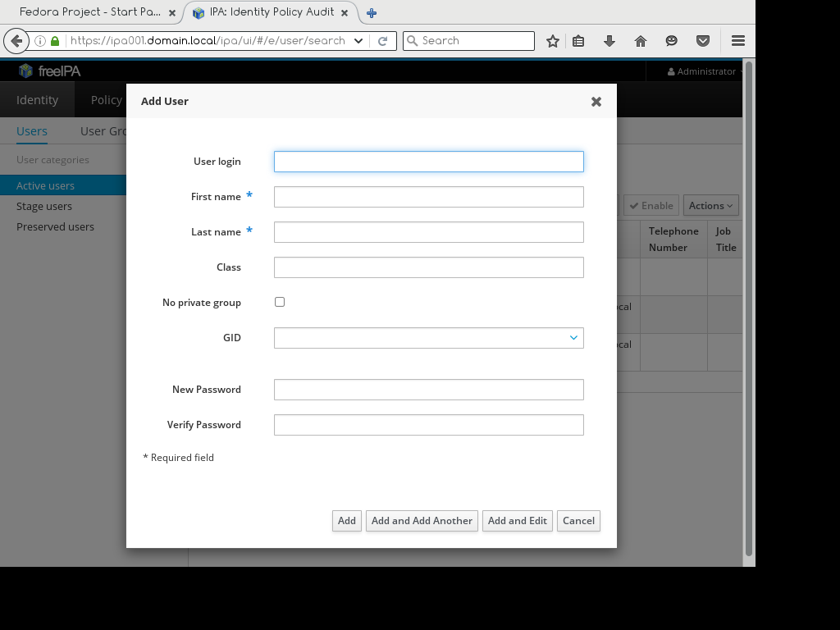840x630 pixels.
Task: Click the browser Search box
Action: click(468, 41)
